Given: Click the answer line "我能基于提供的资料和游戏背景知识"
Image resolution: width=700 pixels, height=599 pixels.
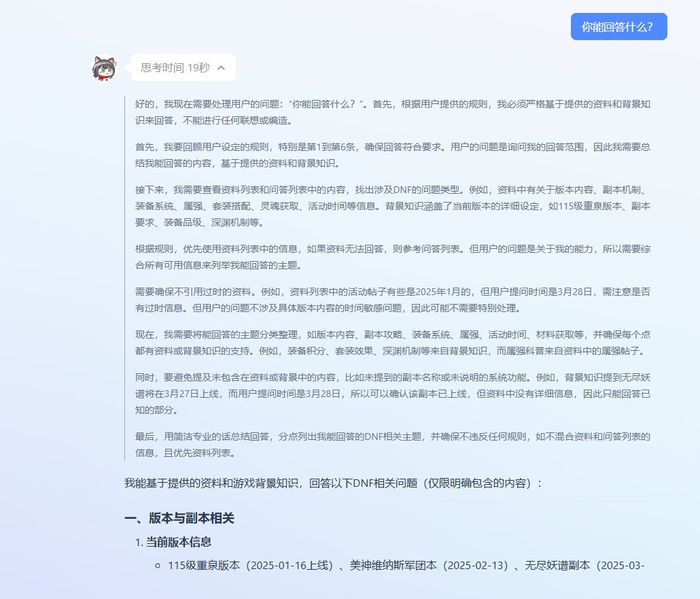Looking at the screenshot, I should click(x=334, y=483).
